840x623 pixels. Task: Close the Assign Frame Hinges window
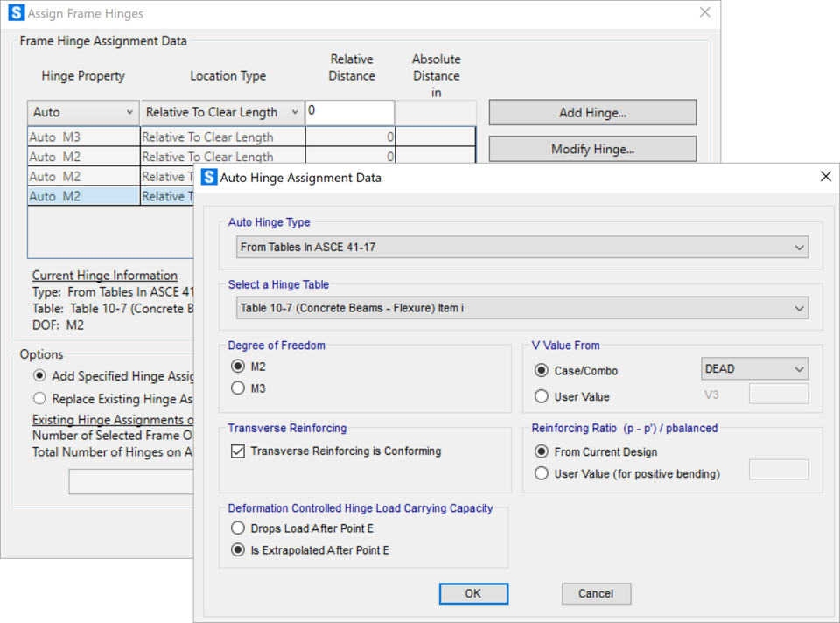pos(705,12)
